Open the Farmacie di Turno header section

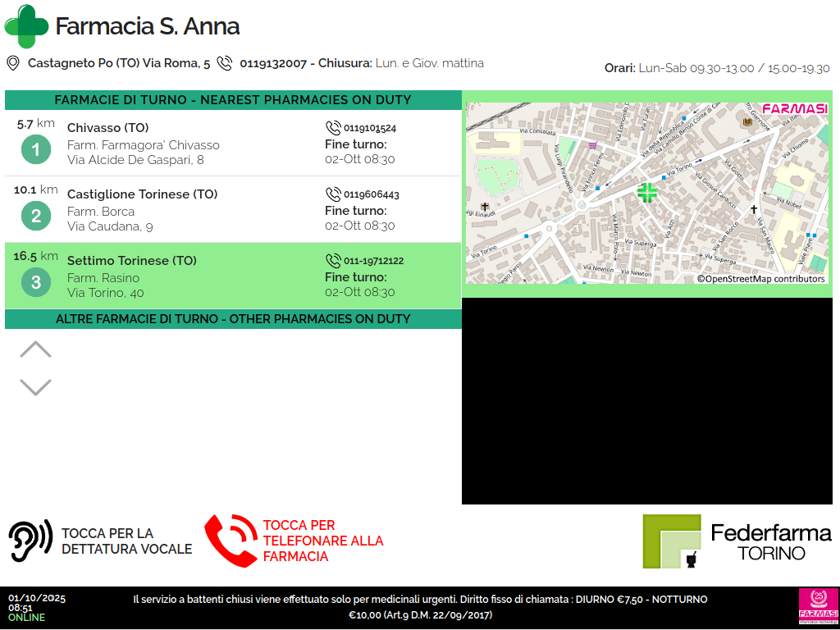tap(233, 100)
